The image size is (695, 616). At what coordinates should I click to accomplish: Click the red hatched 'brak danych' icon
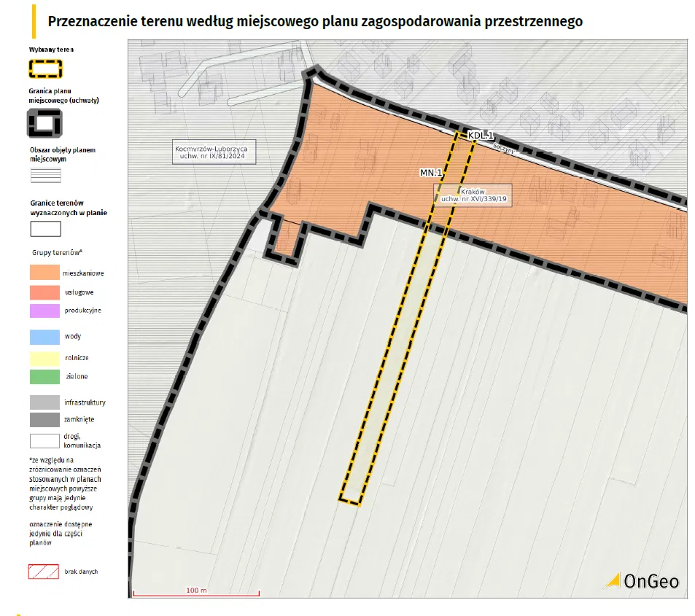tap(43, 572)
